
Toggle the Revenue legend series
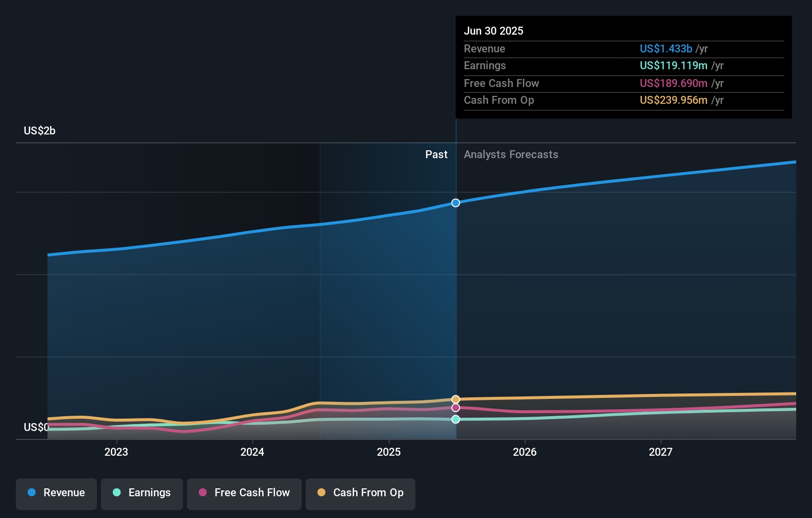point(56,494)
